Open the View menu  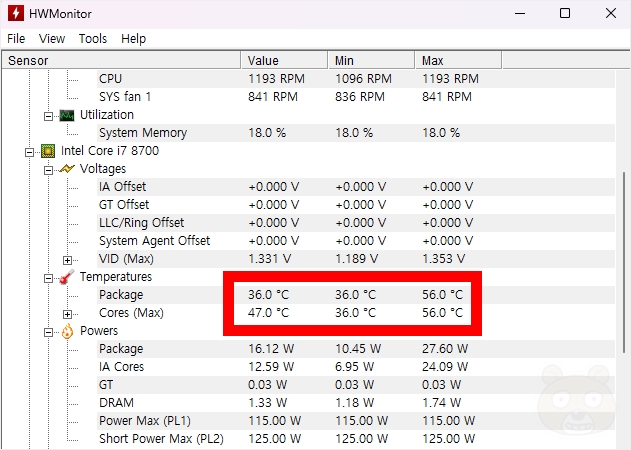click(52, 39)
